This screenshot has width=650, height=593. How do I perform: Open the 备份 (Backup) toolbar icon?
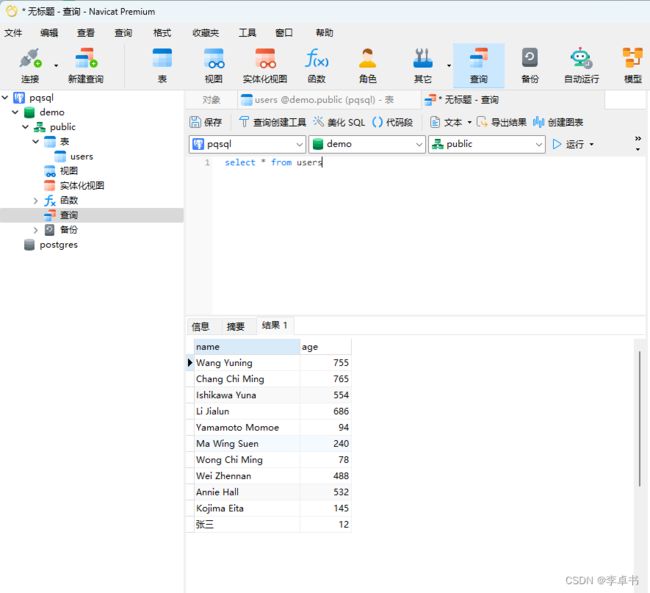(530, 66)
